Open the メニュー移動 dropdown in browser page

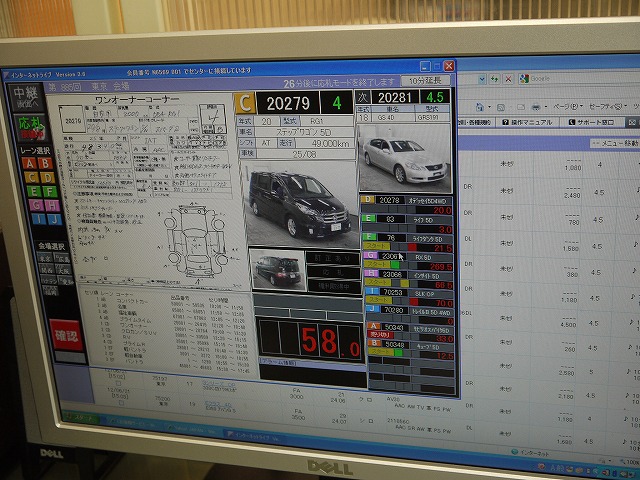616,143
